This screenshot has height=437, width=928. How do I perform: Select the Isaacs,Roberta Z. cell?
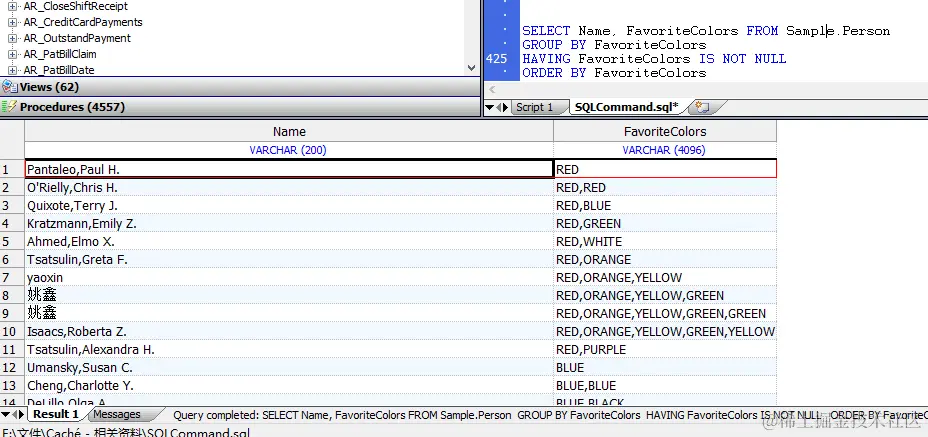pos(289,332)
